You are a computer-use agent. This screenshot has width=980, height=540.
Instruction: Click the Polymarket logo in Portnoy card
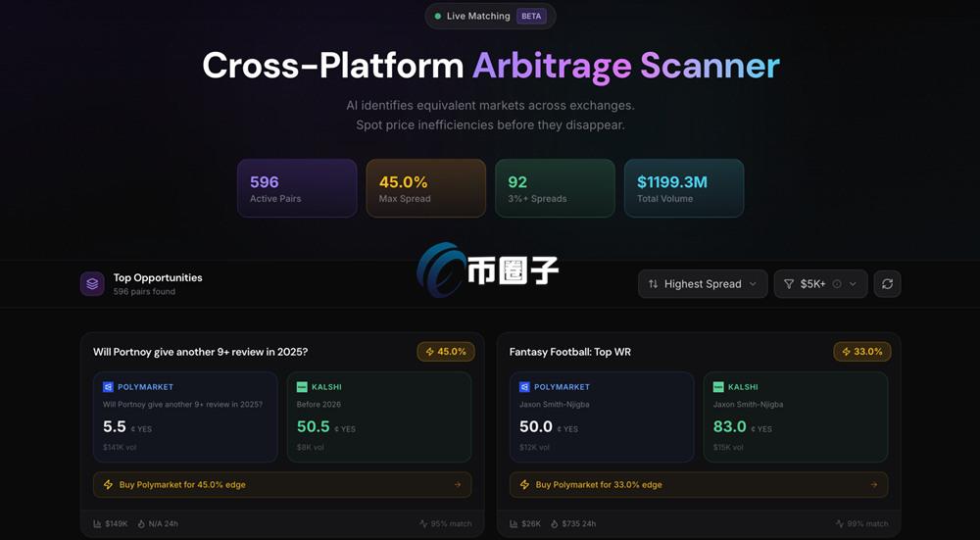click(x=109, y=387)
